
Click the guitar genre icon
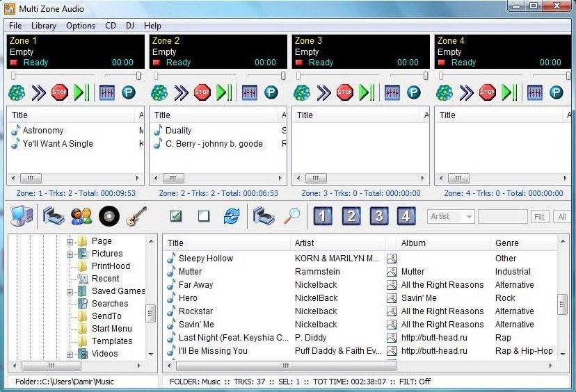pyautogui.click(x=136, y=216)
